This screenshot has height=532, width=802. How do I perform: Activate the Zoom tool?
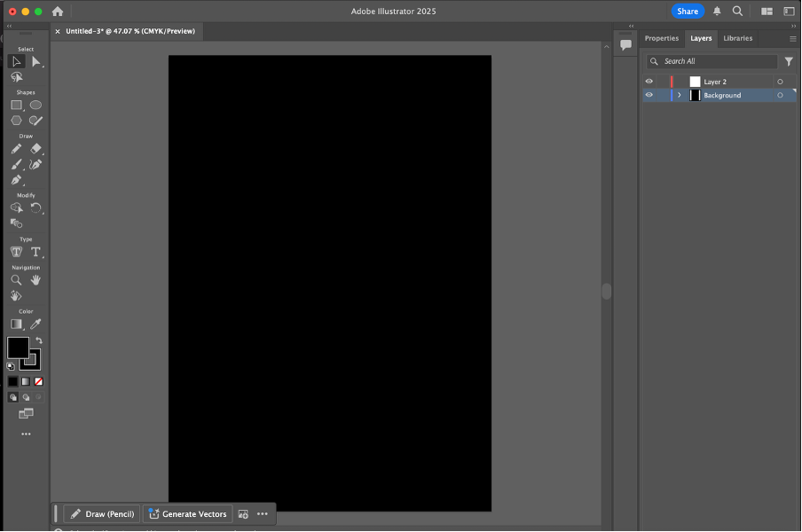[x=16, y=279]
